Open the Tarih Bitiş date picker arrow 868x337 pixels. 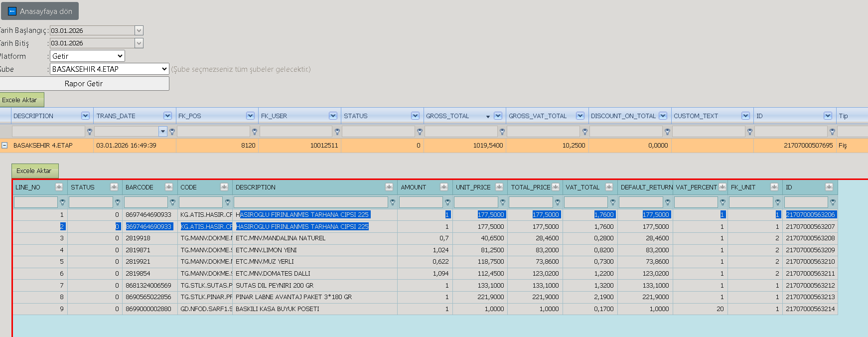pyautogui.click(x=139, y=43)
